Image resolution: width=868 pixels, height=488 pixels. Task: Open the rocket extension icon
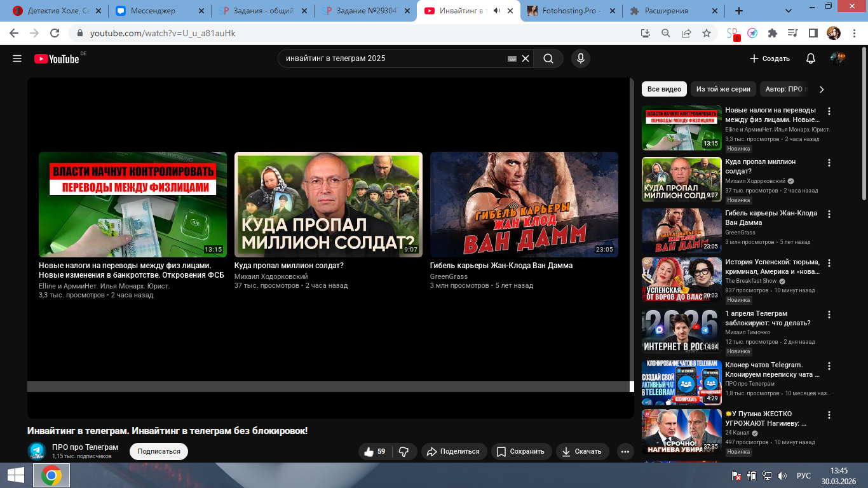pos(752,33)
